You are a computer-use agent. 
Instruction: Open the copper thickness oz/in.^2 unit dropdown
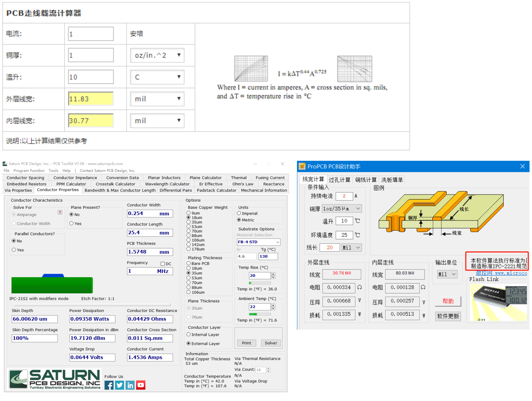157,55
